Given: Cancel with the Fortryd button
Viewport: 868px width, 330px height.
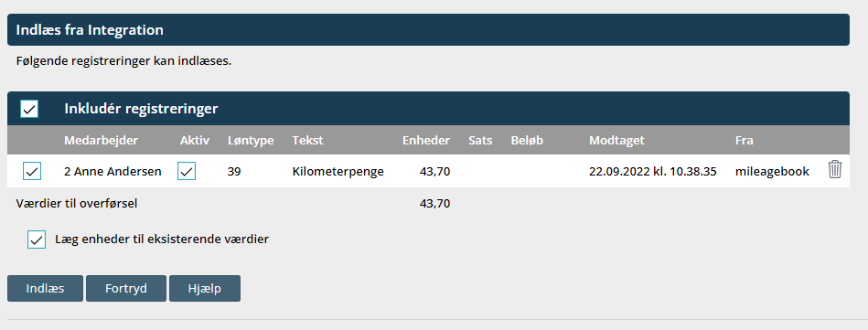Looking at the screenshot, I should tap(125, 289).
